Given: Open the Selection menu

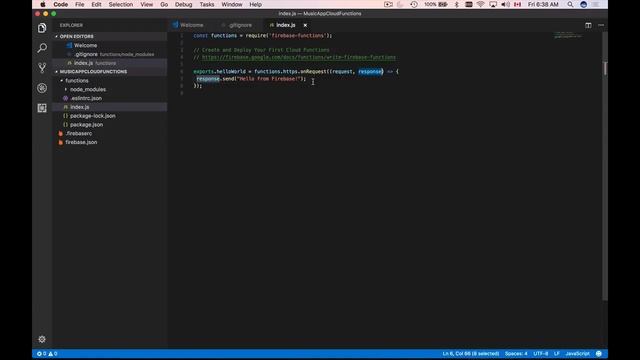Looking at the screenshot, I should point(120,4).
